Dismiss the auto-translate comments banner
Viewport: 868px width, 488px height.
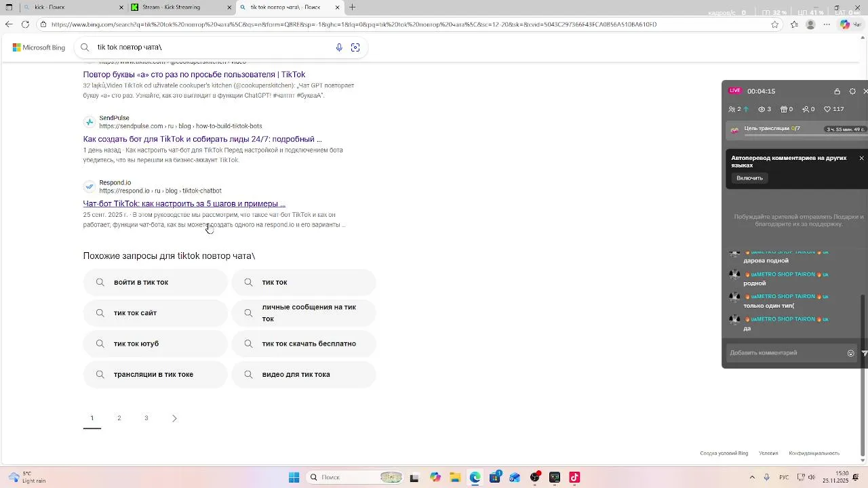pos(862,158)
